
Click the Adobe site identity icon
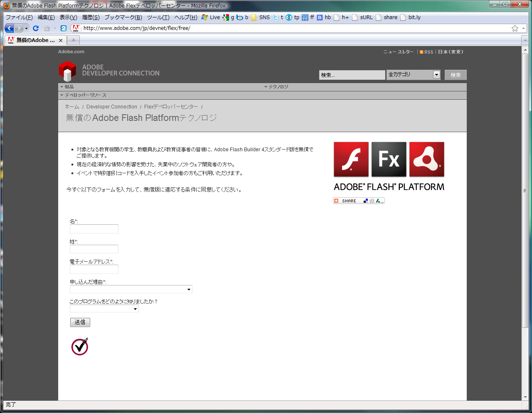click(x=76, y=28)
